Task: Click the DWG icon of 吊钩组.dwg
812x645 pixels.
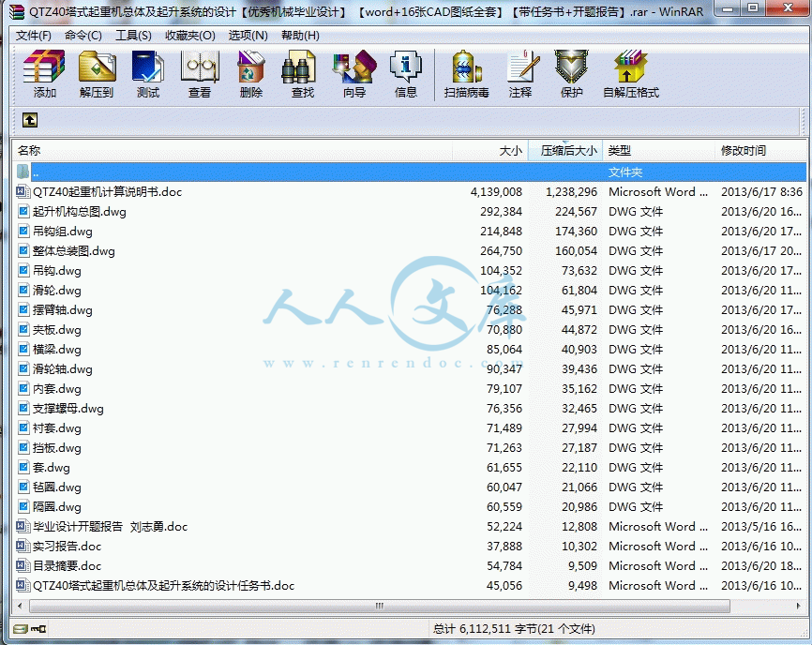Action: point(23,232)
